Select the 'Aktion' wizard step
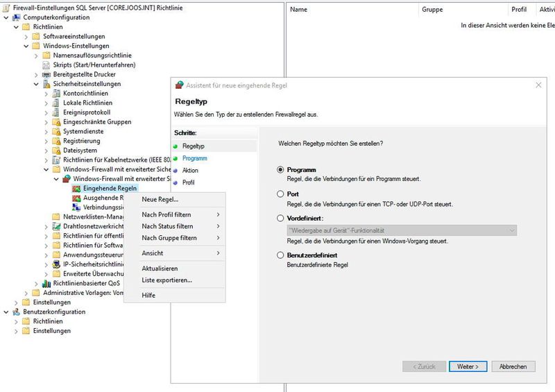The image size is (555, 392). [190, 170]
